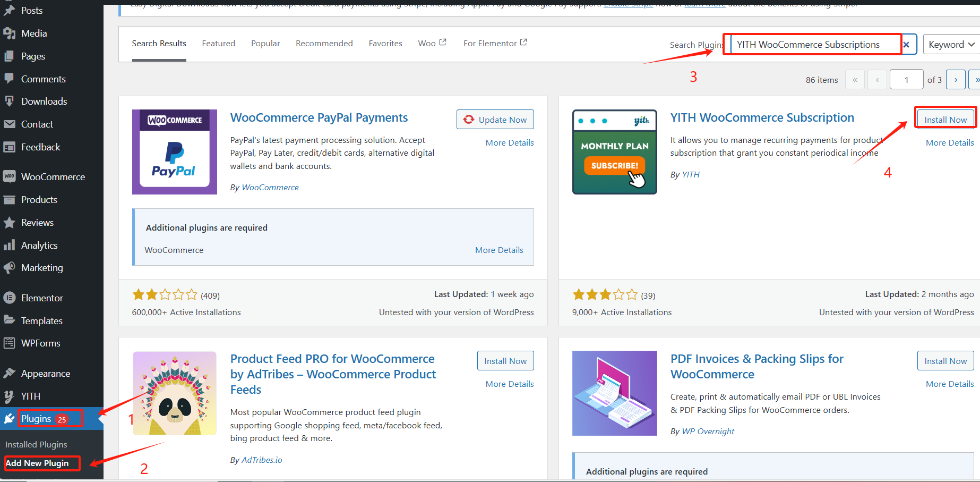Go to next page of search results
980x482 pixels.
click(x=956, y=79)
